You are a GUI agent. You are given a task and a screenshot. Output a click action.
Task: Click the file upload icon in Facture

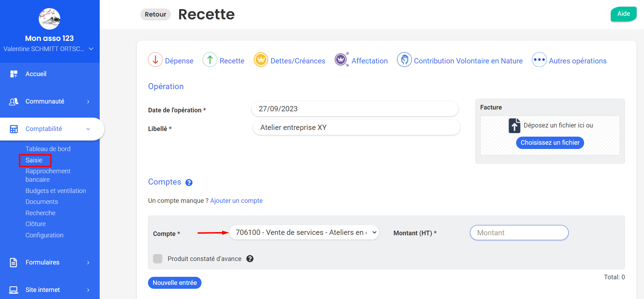click(x=515, y=125)
